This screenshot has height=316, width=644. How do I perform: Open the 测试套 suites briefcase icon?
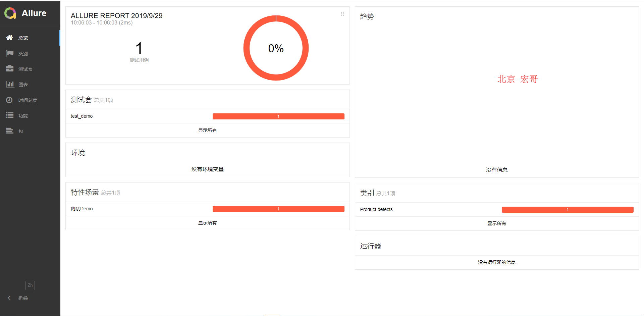tap(10, 68)
